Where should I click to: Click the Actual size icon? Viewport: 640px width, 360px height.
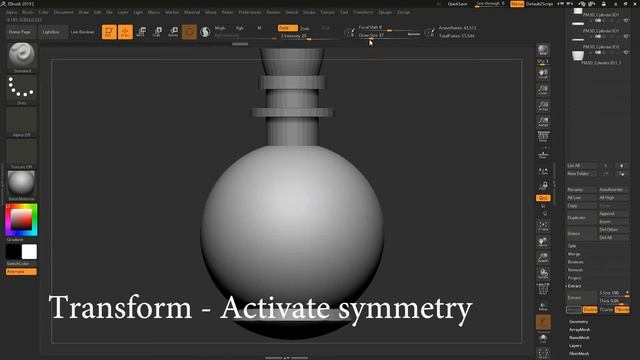pyautogui.click(x=543, y=106)
